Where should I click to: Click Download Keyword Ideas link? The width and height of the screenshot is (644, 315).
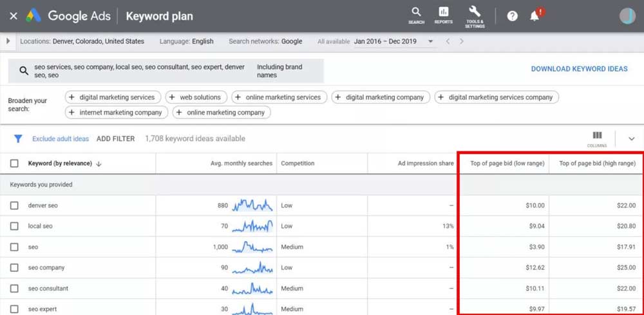[x=579, y=69]
